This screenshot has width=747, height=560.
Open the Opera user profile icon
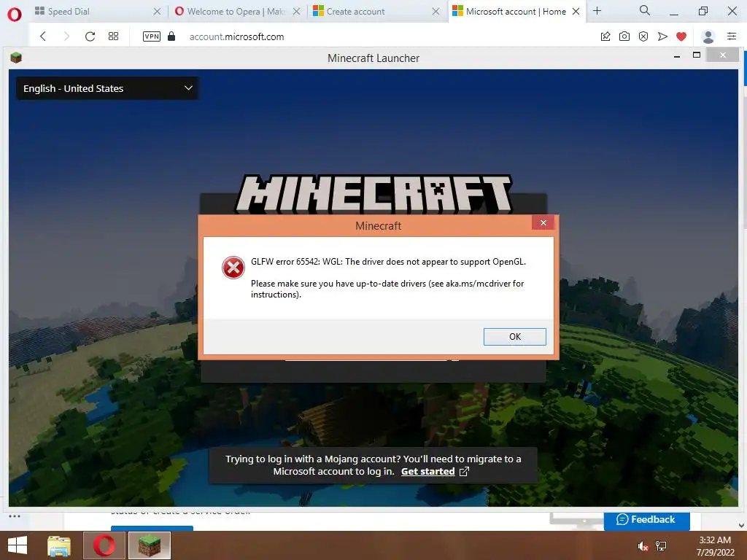click(708, 36)
